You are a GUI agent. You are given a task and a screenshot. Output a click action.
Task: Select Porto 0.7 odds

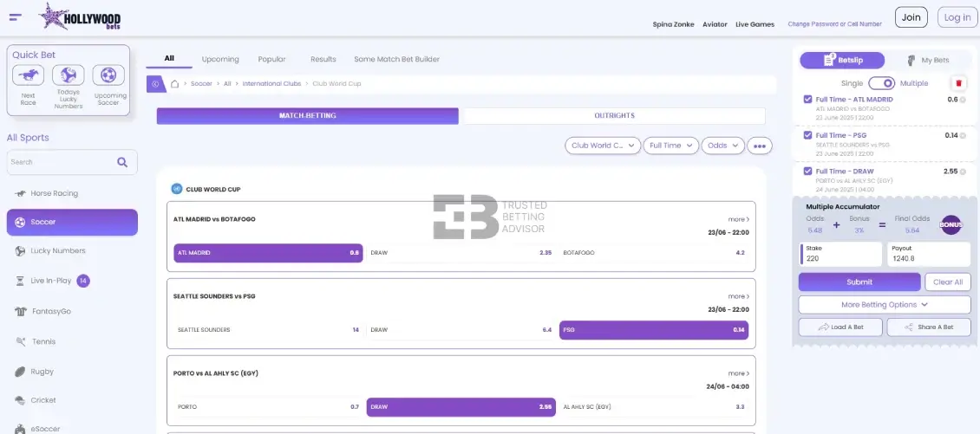pyautogui.click(x=268, y=406)
